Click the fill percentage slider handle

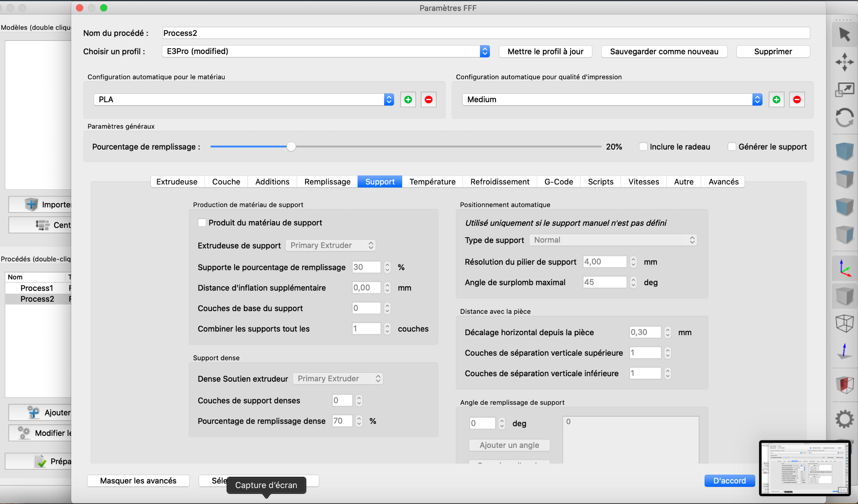(291, 147)
